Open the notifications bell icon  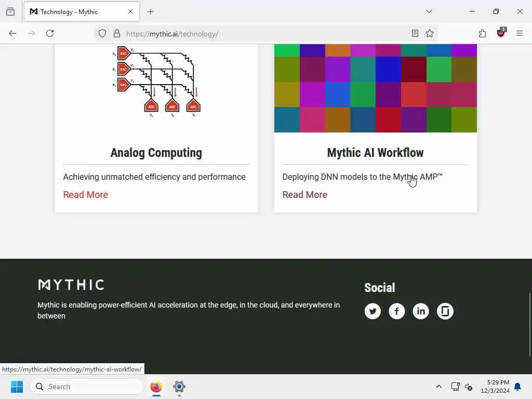(x=517, y=387)
